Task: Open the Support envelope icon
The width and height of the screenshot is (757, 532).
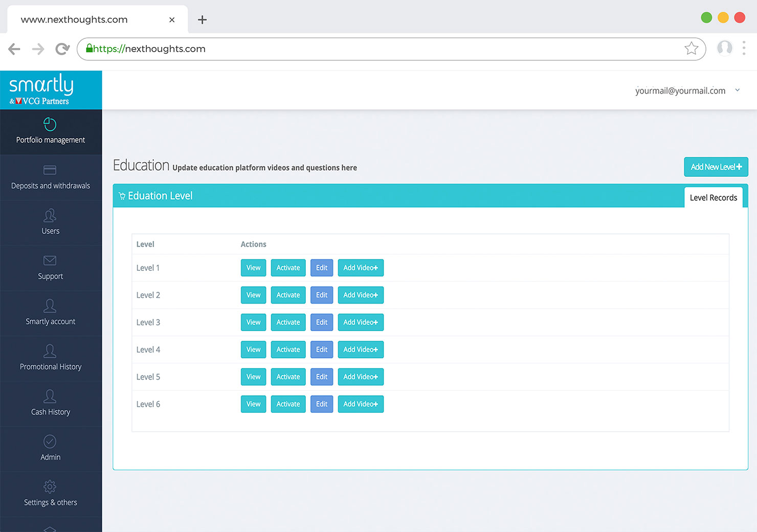Action: (50, 261)
